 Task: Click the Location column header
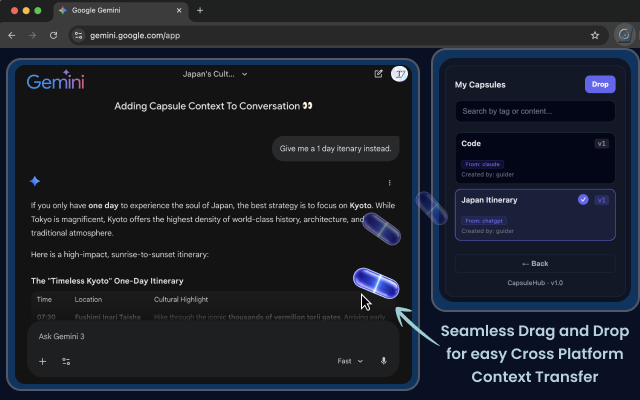(88, 300)
